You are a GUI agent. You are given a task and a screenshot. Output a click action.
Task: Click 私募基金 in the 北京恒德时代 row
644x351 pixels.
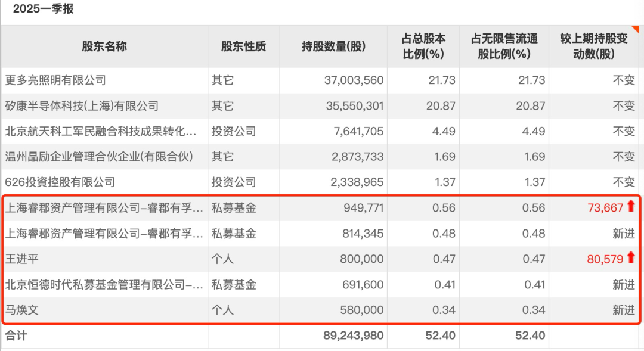pyautogui.click(x=234, y=284)
